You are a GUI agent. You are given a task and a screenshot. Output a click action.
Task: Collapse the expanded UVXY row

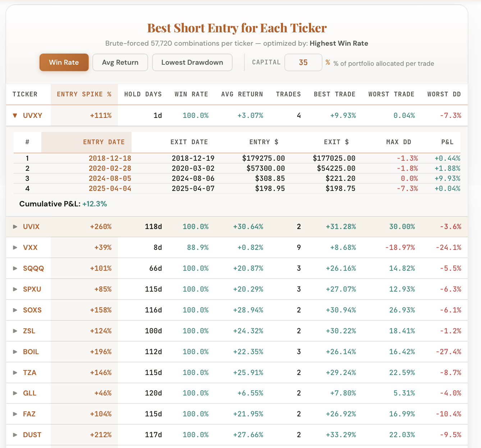15,115
